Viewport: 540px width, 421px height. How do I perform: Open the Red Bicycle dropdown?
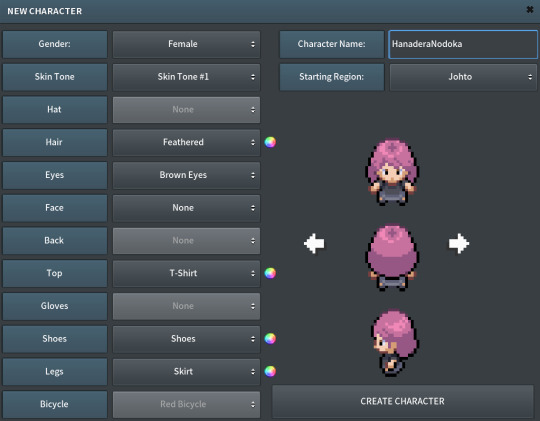coord(186,404)
